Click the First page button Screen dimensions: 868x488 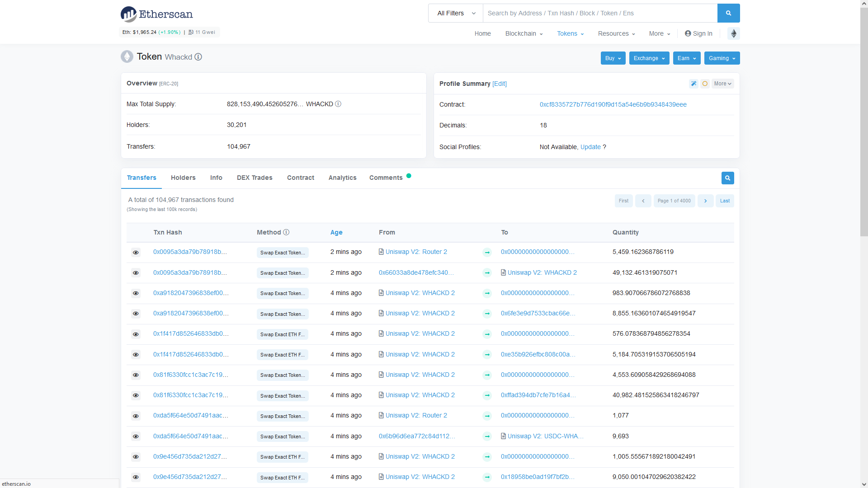pyautogui.click(x=623, y=201)
